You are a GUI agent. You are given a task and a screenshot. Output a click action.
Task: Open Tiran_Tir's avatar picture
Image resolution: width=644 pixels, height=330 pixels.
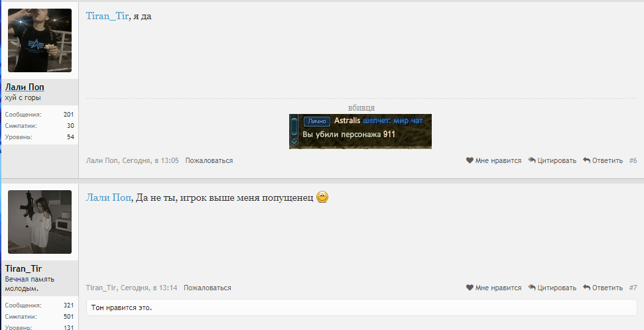(40, 221)
